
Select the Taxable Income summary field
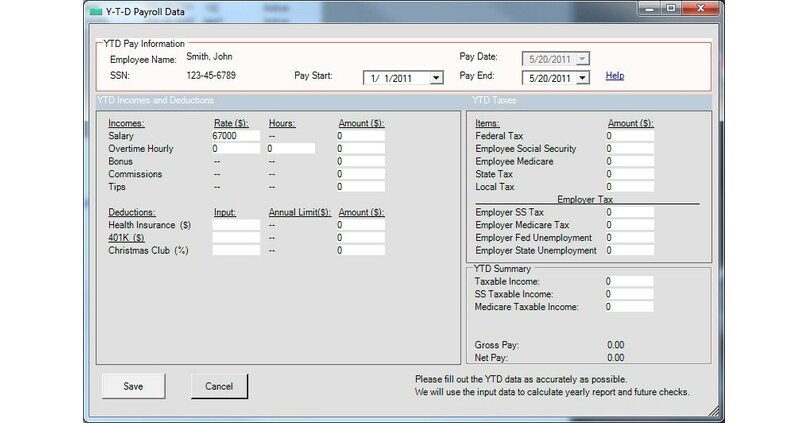pyautogui.click(x=629, y=282)
